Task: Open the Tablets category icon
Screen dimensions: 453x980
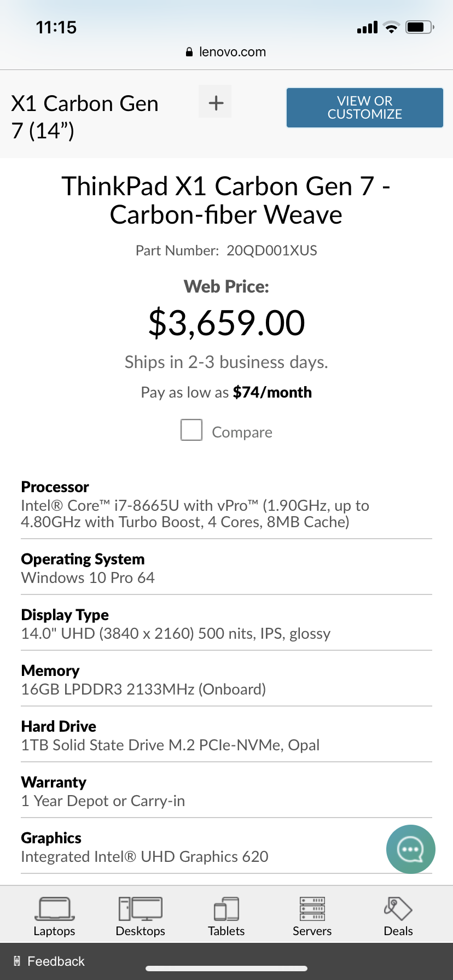Action: coord(226,908)
